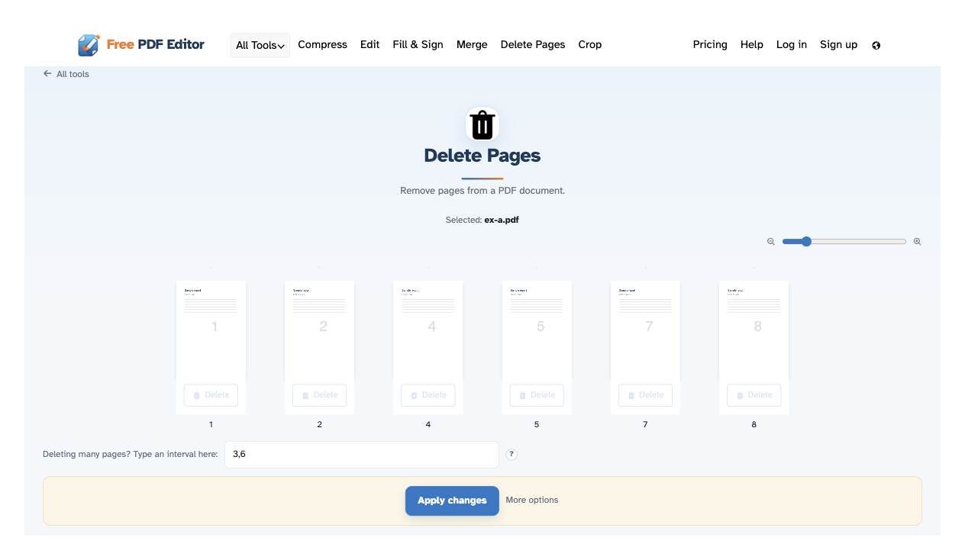Image resolution: width=965 pixels, height=560 pixels.
Task: Click the help question mark icon
Action: pos(512,455)
